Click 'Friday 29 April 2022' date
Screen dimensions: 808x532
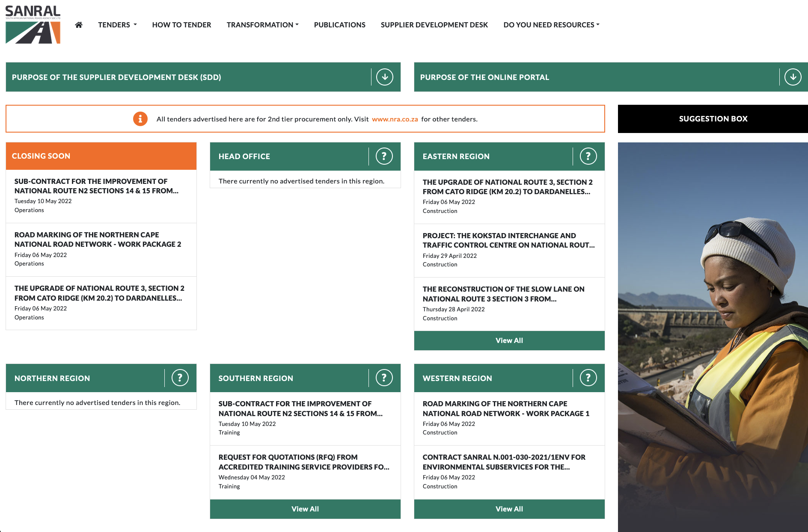449,256
